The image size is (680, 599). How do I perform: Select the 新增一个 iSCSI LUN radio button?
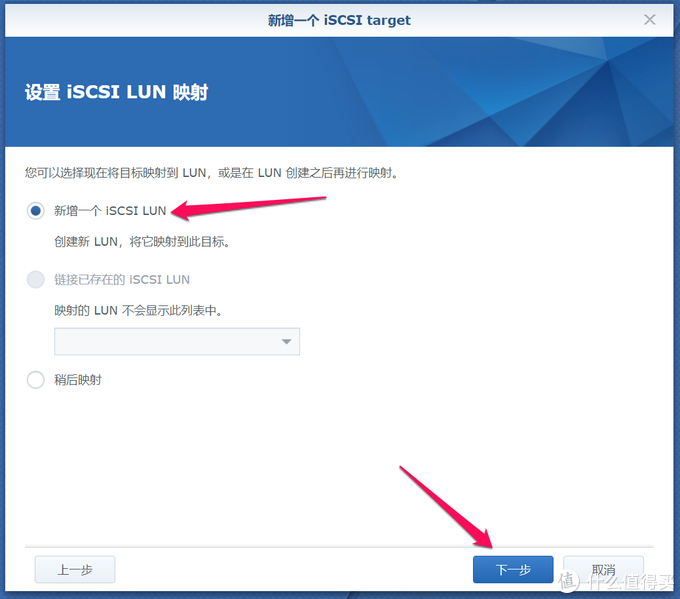(36, 211)
